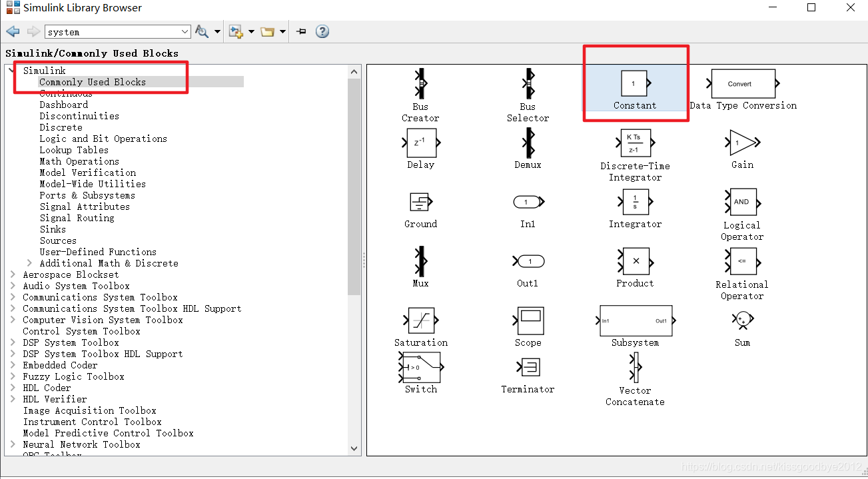Screen dimensions: 868x479
Task: Go back with the left arrow
Action: coord(13,31)
